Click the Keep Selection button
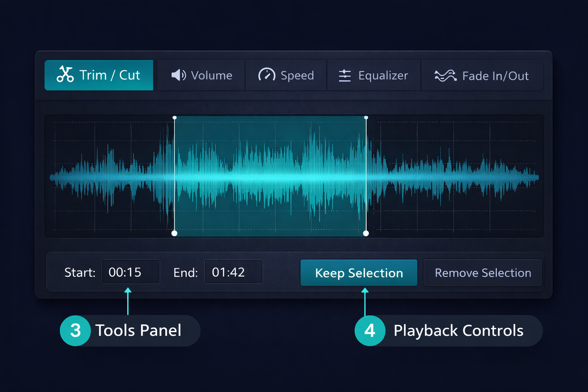 point(359,273)
